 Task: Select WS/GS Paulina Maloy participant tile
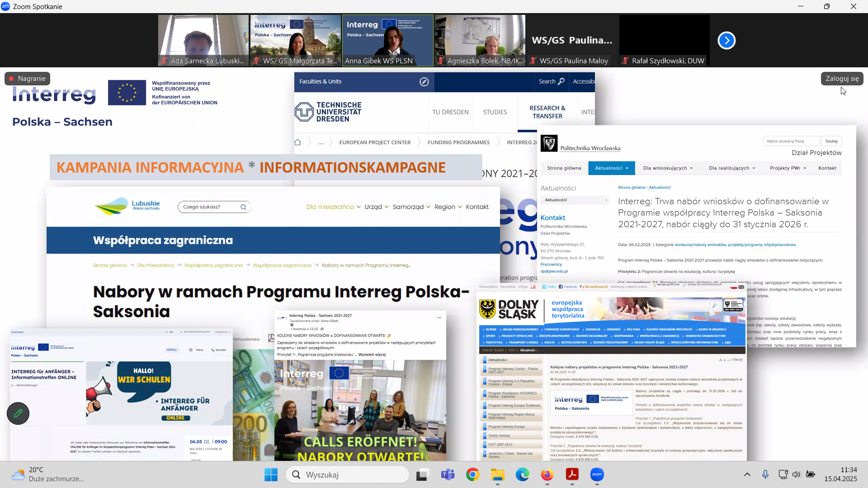[572, 41]
